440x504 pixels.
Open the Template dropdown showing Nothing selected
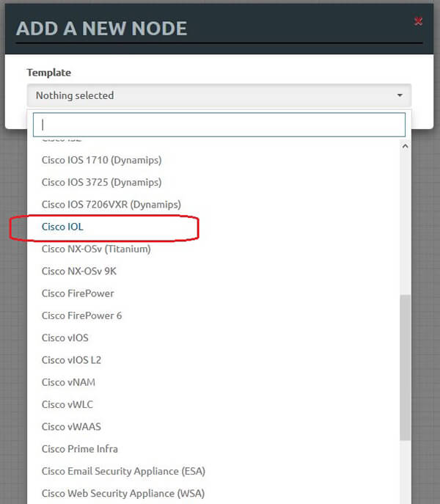[219, 95]
